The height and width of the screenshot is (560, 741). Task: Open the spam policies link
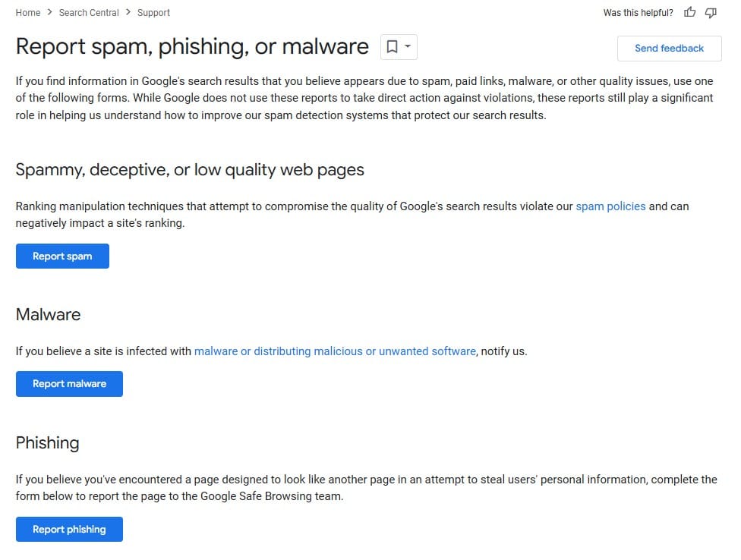610,206
